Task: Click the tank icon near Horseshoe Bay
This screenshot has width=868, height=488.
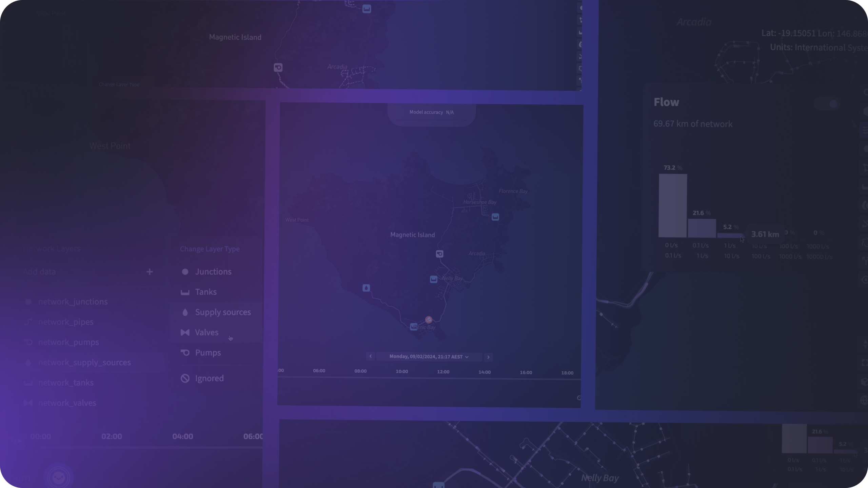Action: (495, 217)
